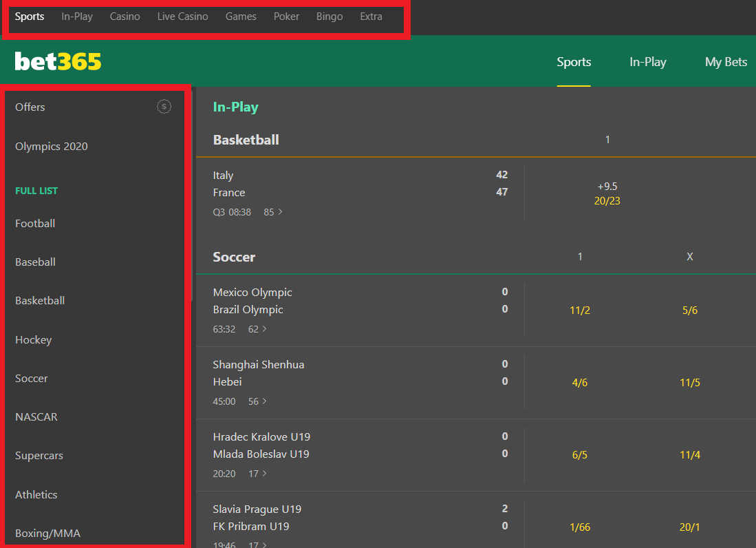Click the FK Pribram U19 team name
The width and height of the screenshot is (756, 548).
click(x=250, y=526)
